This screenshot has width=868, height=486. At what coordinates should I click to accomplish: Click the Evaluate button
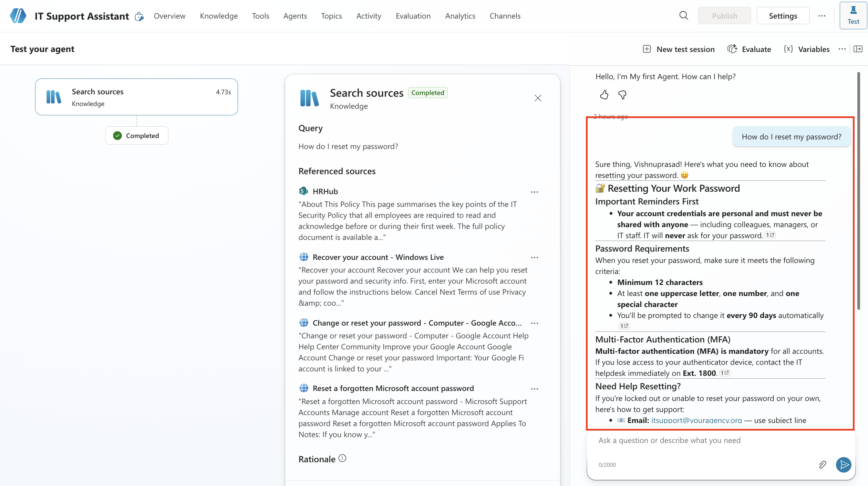[x=750, y=49]
